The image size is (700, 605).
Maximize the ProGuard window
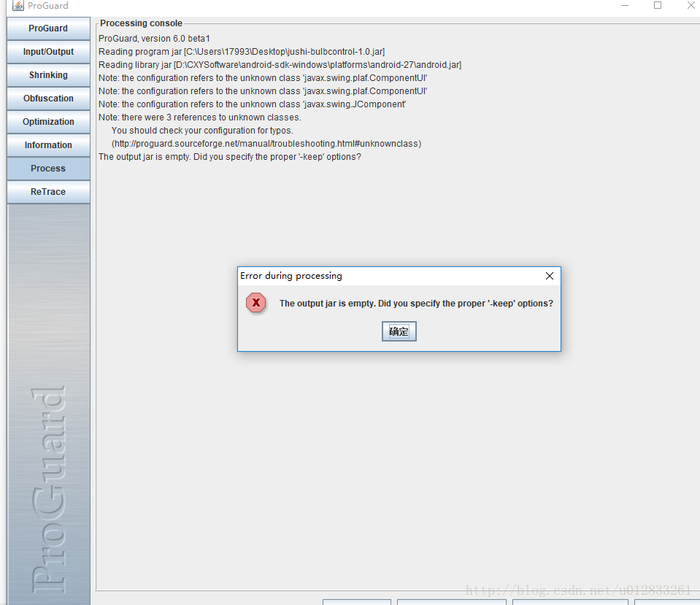[658, 5]
